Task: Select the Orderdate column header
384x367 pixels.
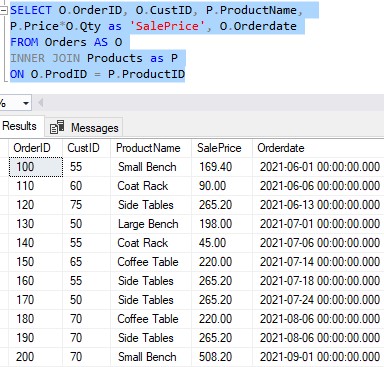Action: pyautogui.click(x=318, y=148)
